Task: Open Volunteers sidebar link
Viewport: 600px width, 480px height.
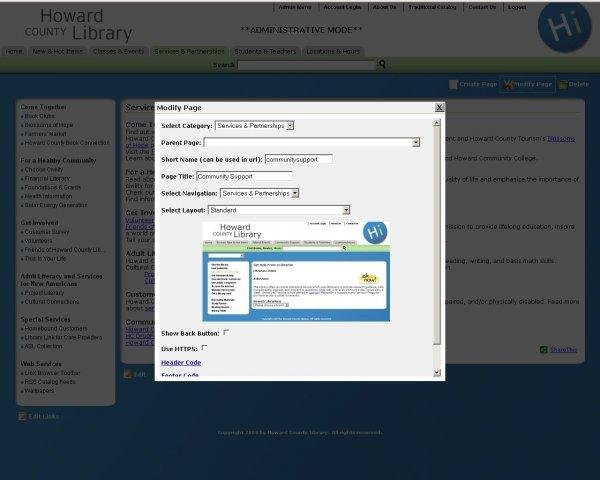Action: pos(38,241)
